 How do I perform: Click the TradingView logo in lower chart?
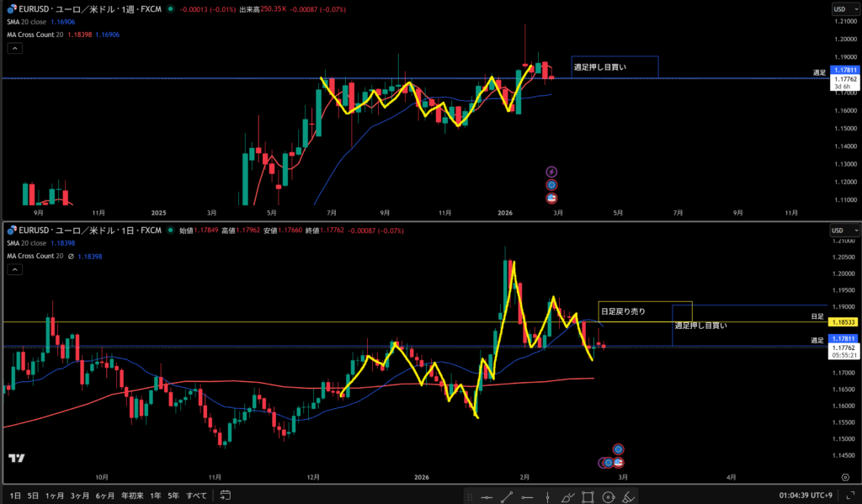15,458
